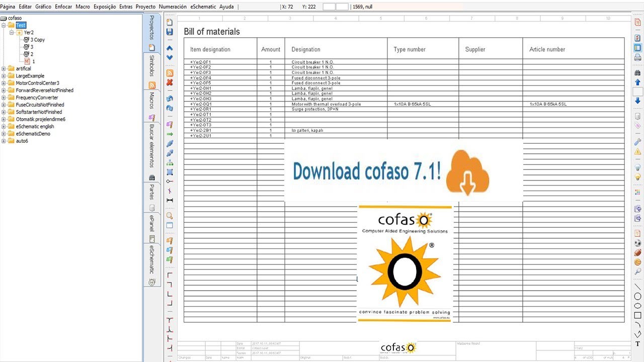Click the blue up arrow on right toolbar
644x362 pixels.
(x=637, y=82)
